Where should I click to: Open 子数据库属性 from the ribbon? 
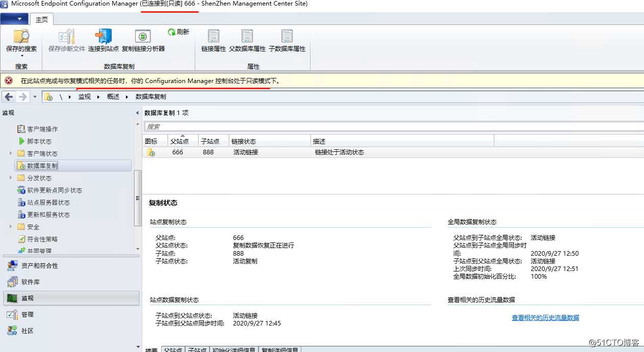pos(287,41)
